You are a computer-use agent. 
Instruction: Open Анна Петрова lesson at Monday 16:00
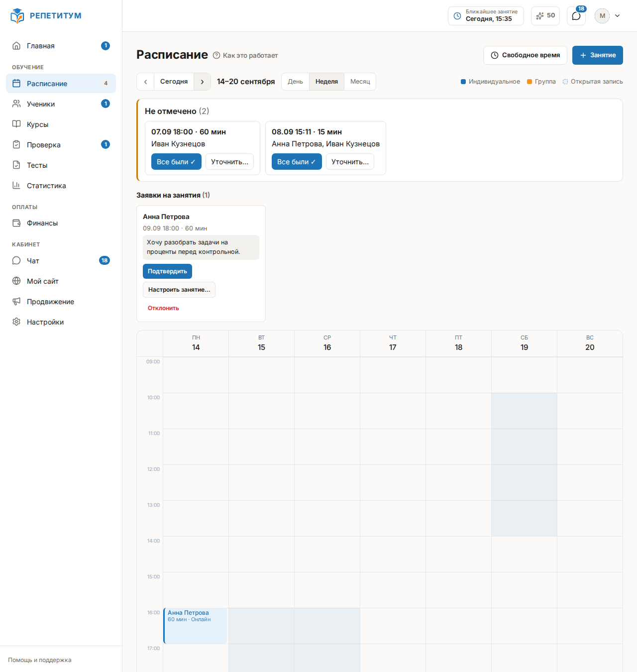[x=195, y=626]
